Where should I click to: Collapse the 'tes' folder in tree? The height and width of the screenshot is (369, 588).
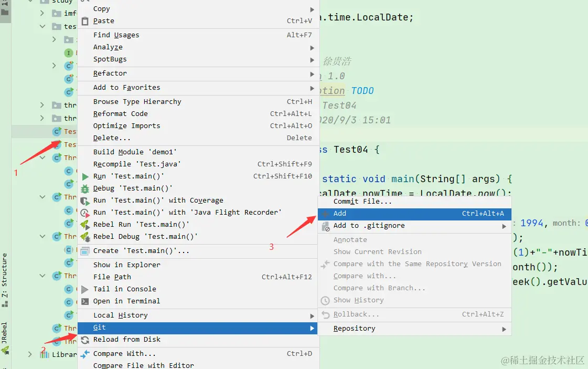(x=42, y=26)
